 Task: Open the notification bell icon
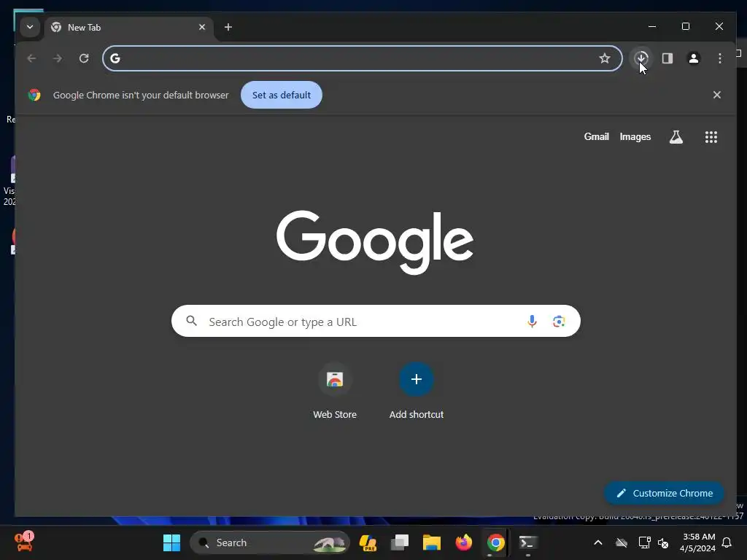727,542
